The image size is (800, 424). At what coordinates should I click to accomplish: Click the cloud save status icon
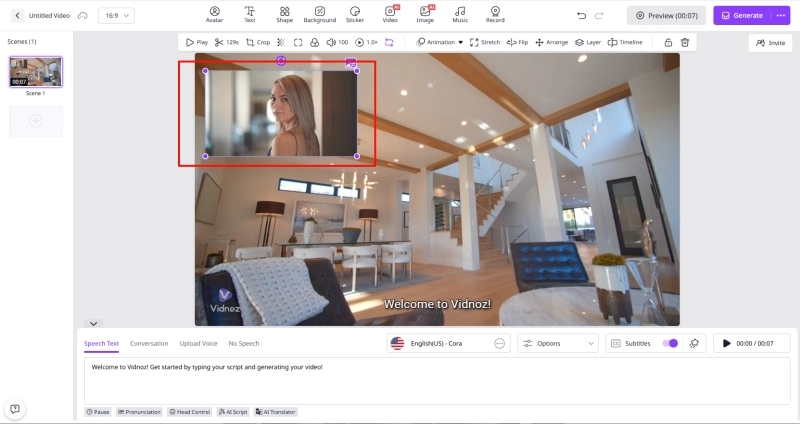tap(82, 16)
